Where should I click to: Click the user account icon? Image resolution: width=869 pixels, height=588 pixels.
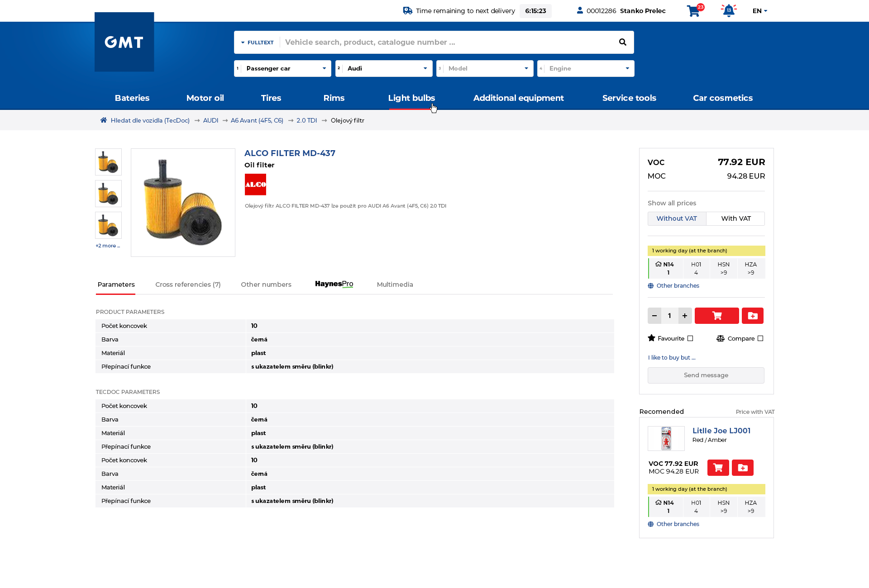(580, 10)
